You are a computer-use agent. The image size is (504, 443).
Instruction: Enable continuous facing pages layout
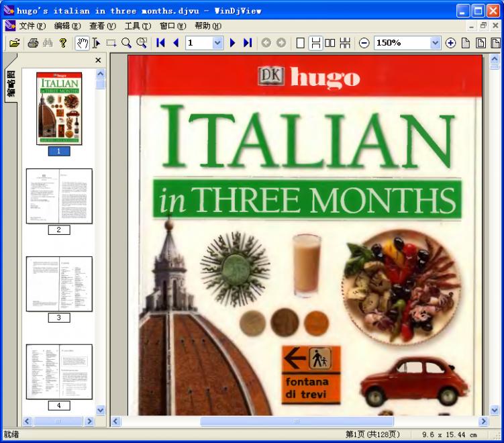coord(345,43)
